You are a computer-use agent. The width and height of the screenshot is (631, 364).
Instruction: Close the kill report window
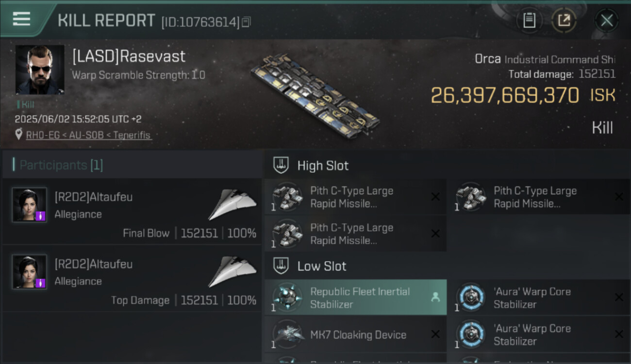tap(606, 20)
